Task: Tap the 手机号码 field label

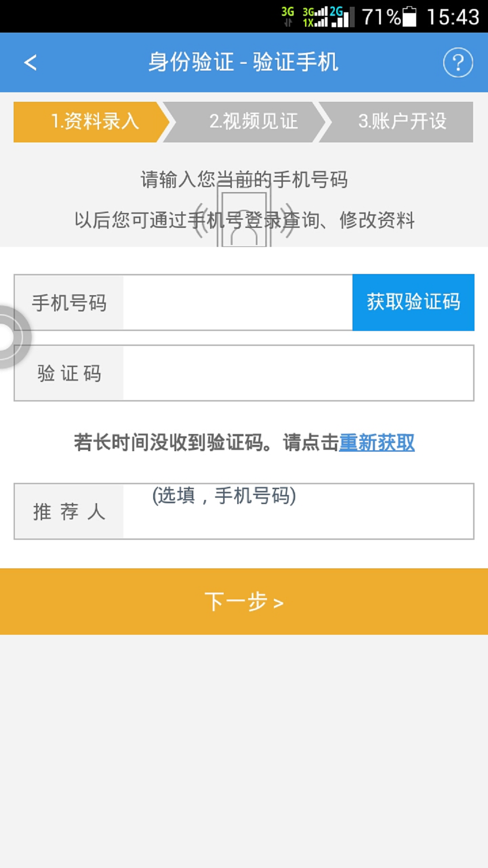Action: tap(69, 302)
